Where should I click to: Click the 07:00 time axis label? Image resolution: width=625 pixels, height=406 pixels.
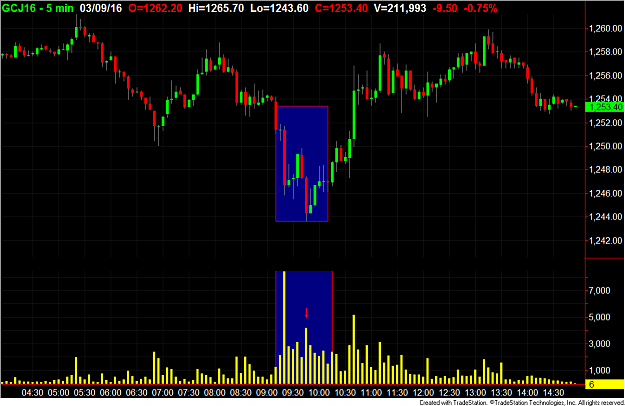[163, 393]
